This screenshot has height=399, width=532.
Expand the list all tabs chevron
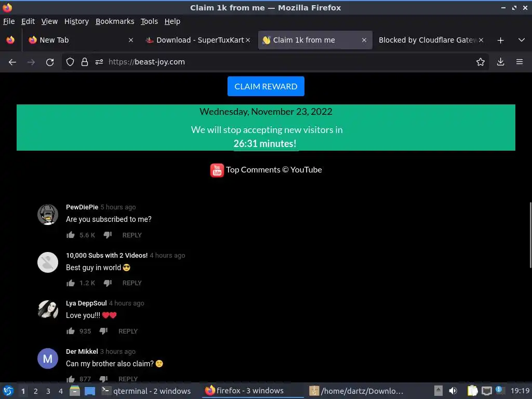(x=522, y=40)
